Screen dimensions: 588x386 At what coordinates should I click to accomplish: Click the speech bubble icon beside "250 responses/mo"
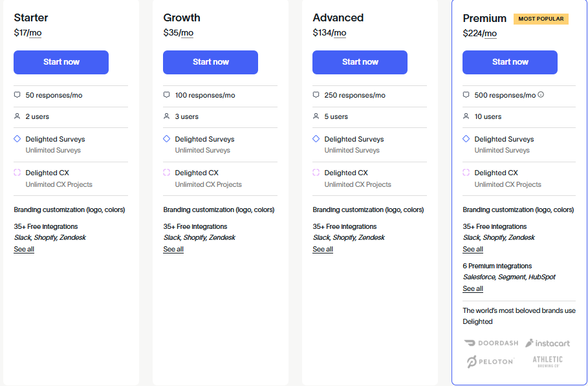pyautogui.click(x=316, y=94)
